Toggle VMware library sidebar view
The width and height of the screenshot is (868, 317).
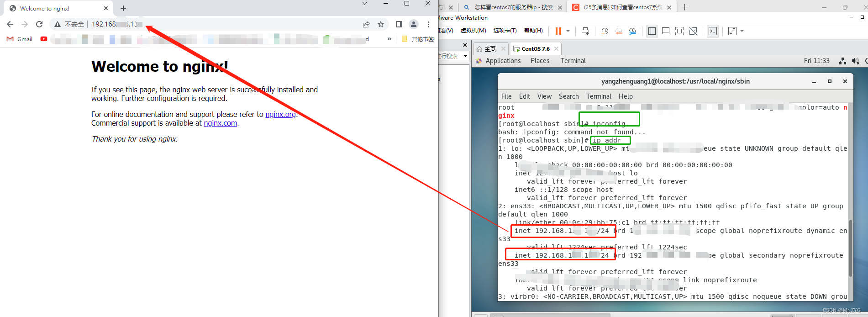(652, 31)
